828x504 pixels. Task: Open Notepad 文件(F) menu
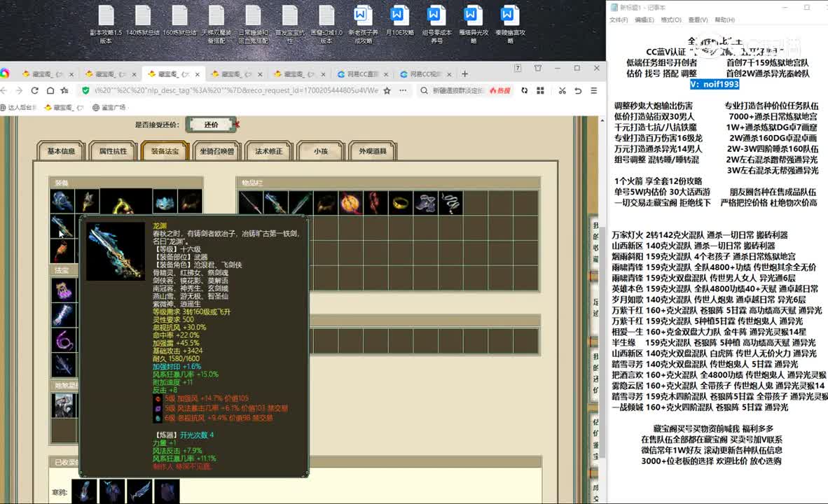(619, 20)
